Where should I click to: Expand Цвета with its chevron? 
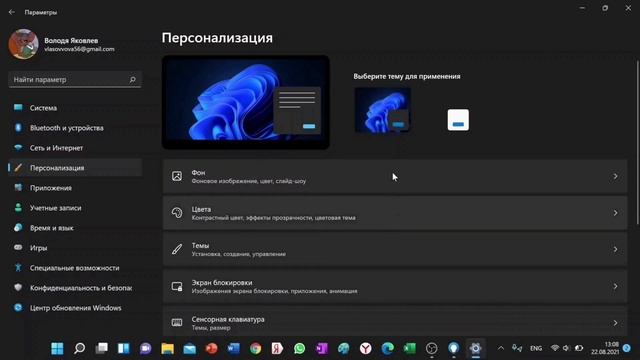(x=615, y=213)
